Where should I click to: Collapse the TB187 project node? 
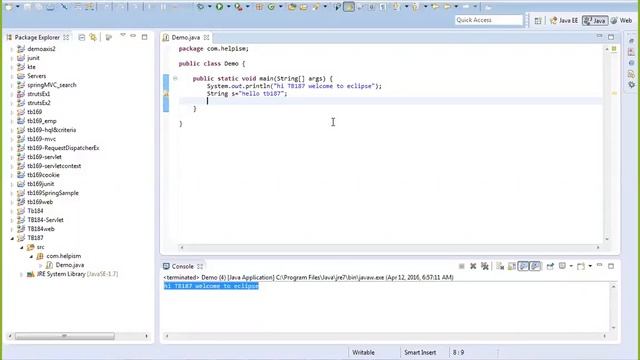pyautogui.click(x=12, y=238)
